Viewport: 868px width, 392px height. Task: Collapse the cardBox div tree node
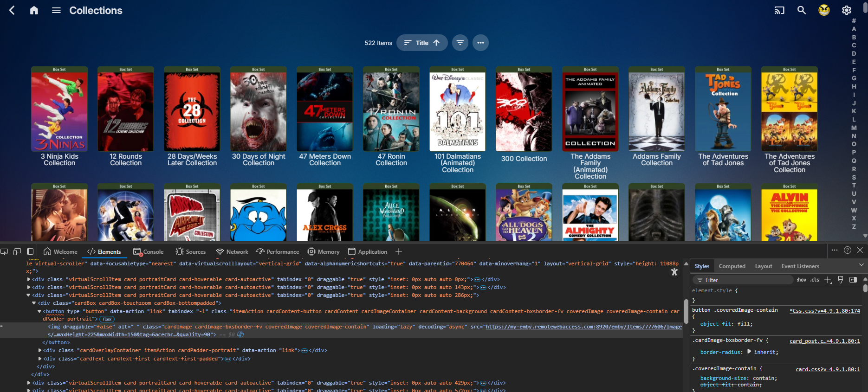coord(34,303)
